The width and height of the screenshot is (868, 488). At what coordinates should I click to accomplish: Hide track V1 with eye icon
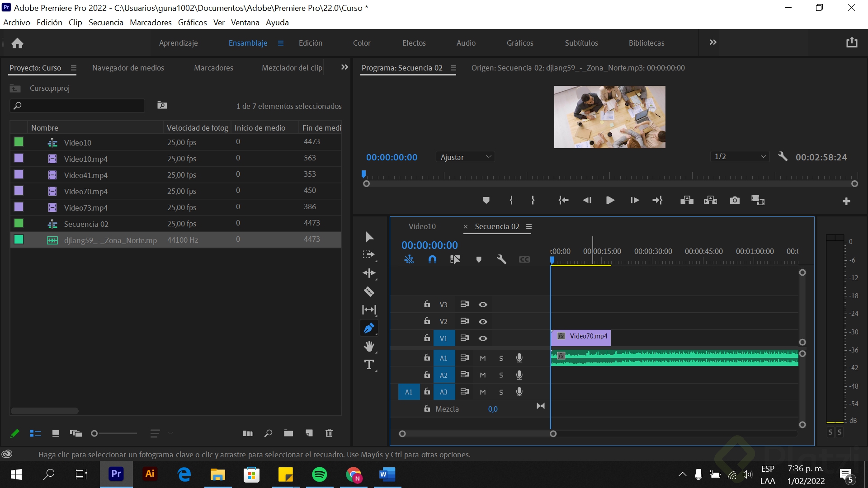[x=483, y=338]
